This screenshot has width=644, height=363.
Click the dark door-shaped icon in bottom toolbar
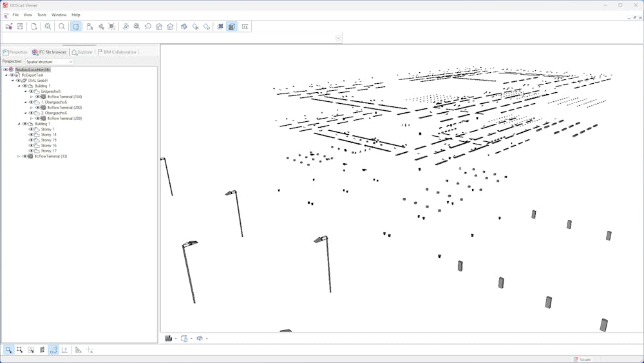[42, 350]
